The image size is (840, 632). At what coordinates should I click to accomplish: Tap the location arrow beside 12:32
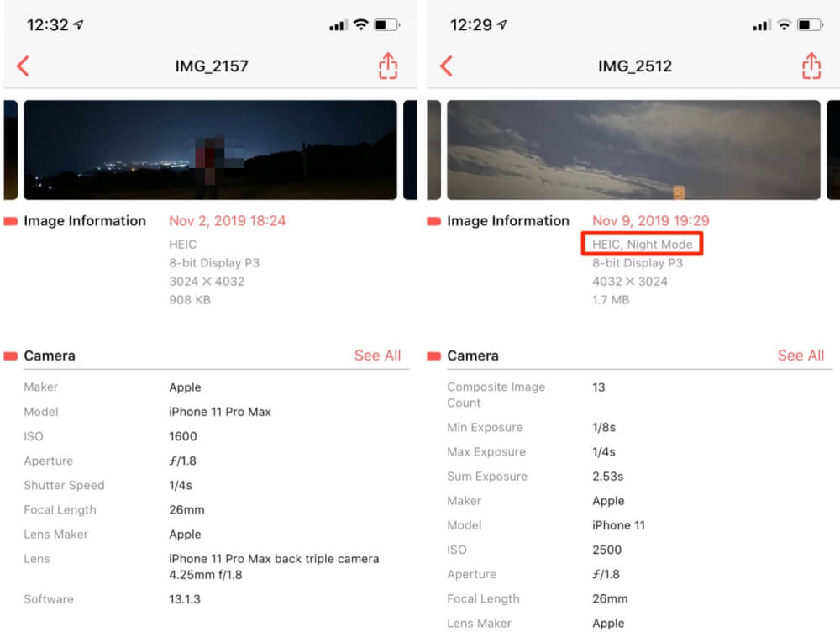pyautogui.click(x=79, y=24)
